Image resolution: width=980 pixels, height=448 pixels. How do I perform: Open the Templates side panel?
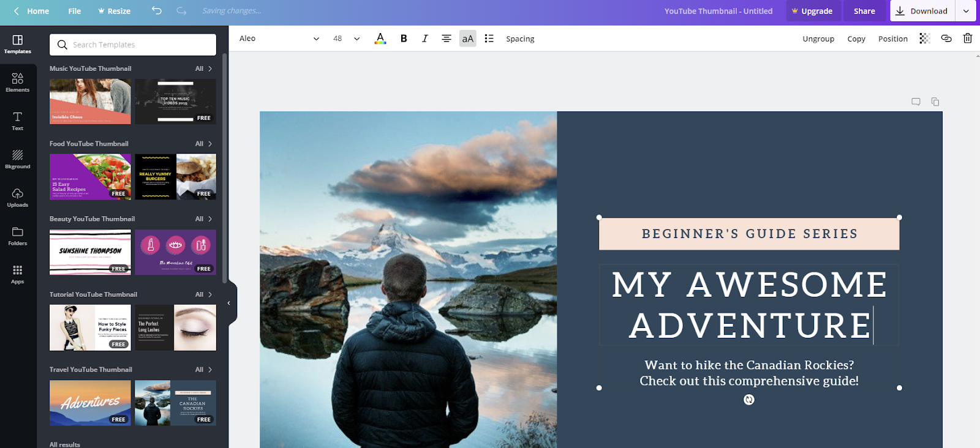pos(18,45)
